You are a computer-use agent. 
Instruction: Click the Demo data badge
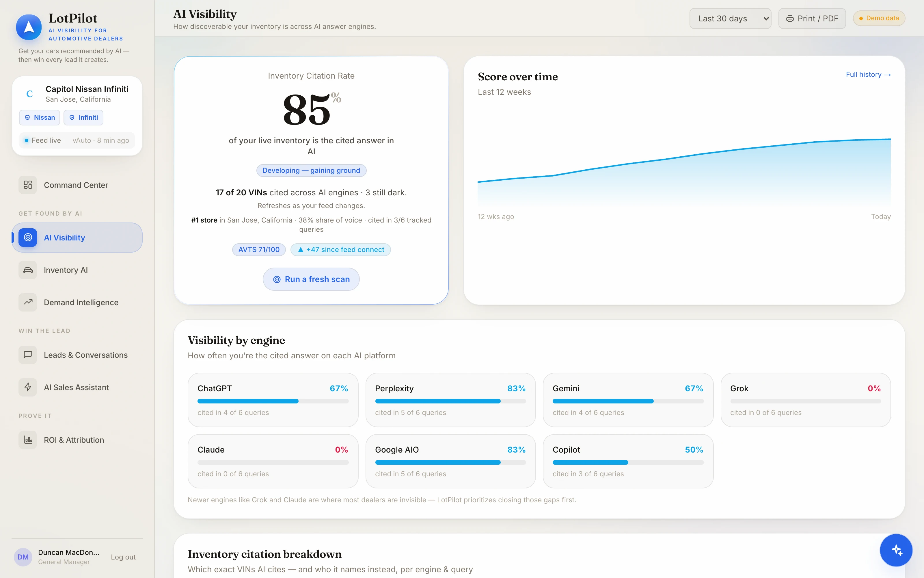pos(879,18)
